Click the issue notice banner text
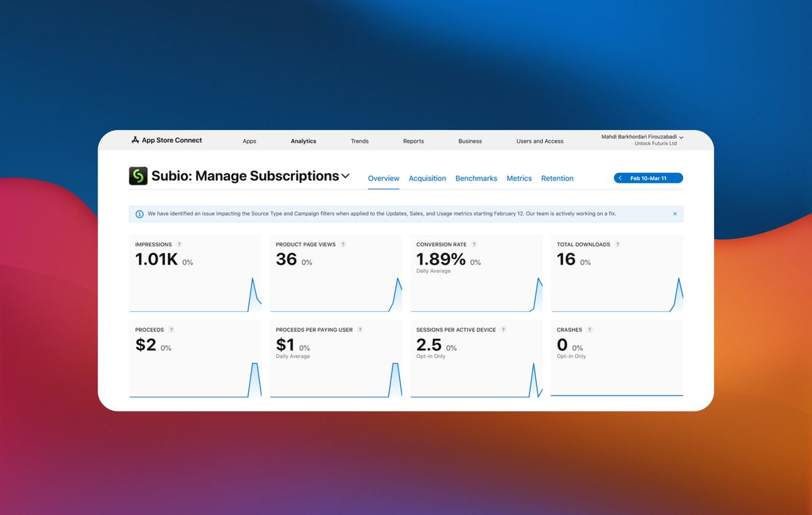Viewport: 812px width, 515px height. point(382,214)
